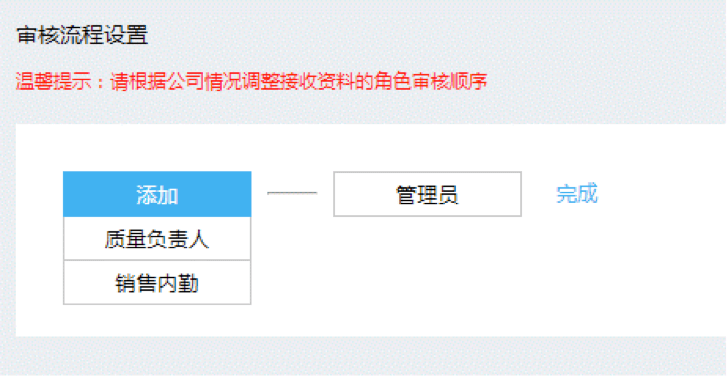The width and height of the screenshot is (727, 376).
Task: Click the 审核流程设置 heading
Action: click(82, 36)
